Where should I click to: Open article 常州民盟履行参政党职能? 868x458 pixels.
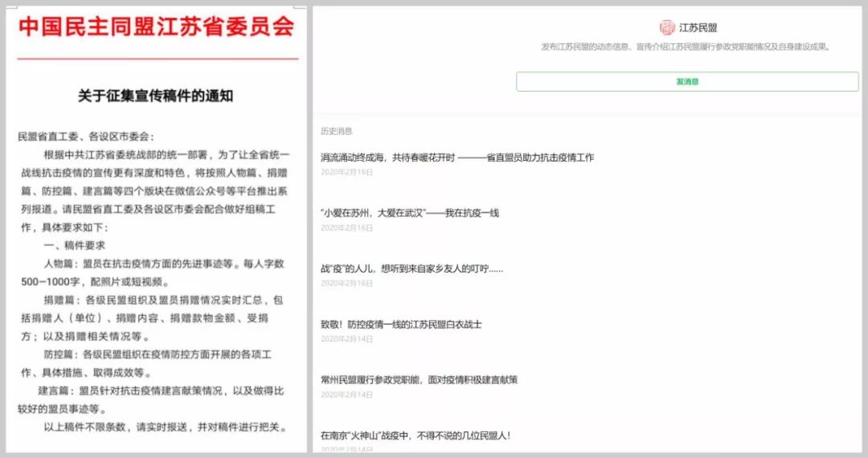[419, 379]
